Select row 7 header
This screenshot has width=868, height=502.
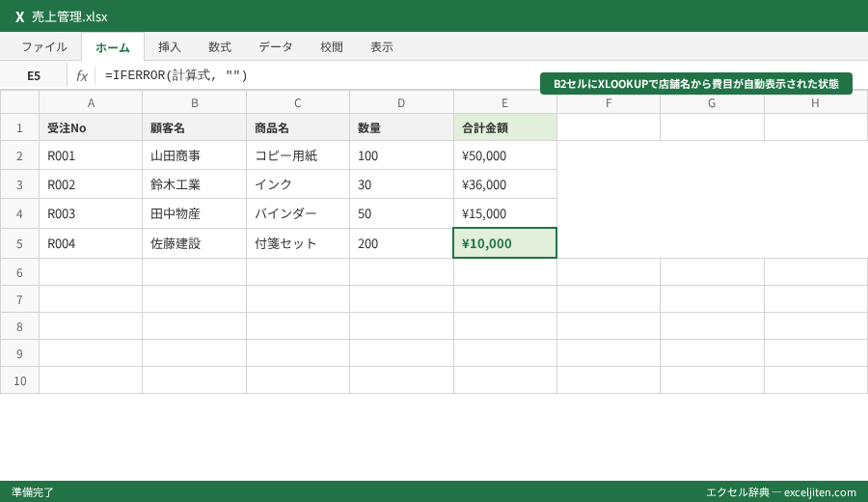(x=19, y=300)
